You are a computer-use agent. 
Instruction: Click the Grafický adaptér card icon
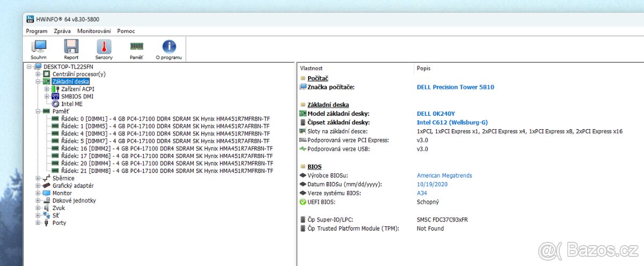coord(47,186)
